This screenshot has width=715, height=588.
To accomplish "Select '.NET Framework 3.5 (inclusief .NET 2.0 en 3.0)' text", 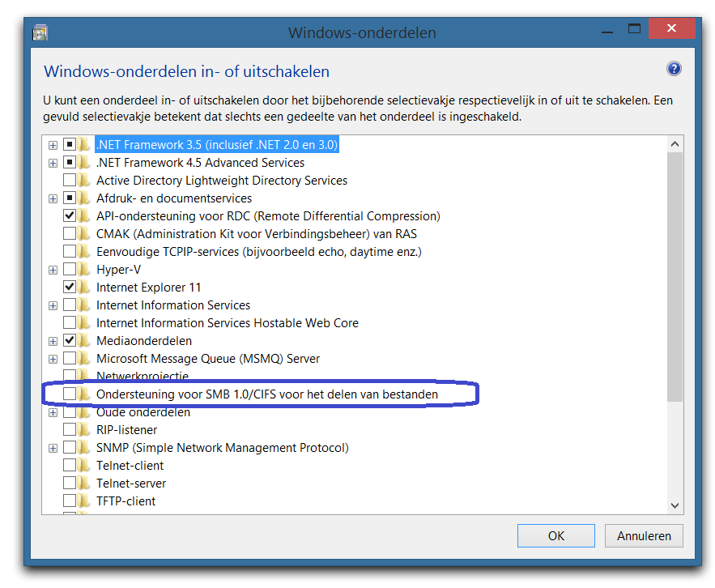I will 217,145.
